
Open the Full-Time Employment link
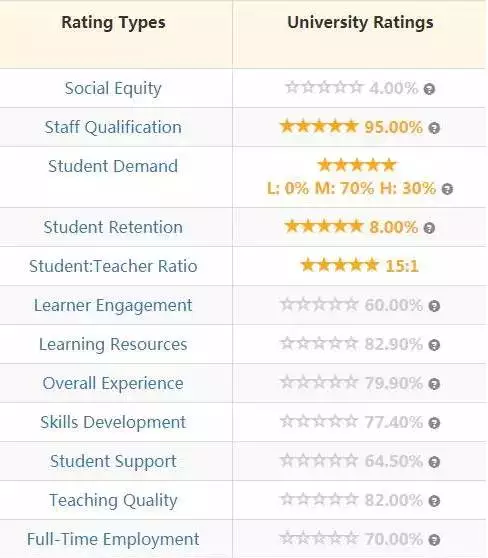click(113, 539)
